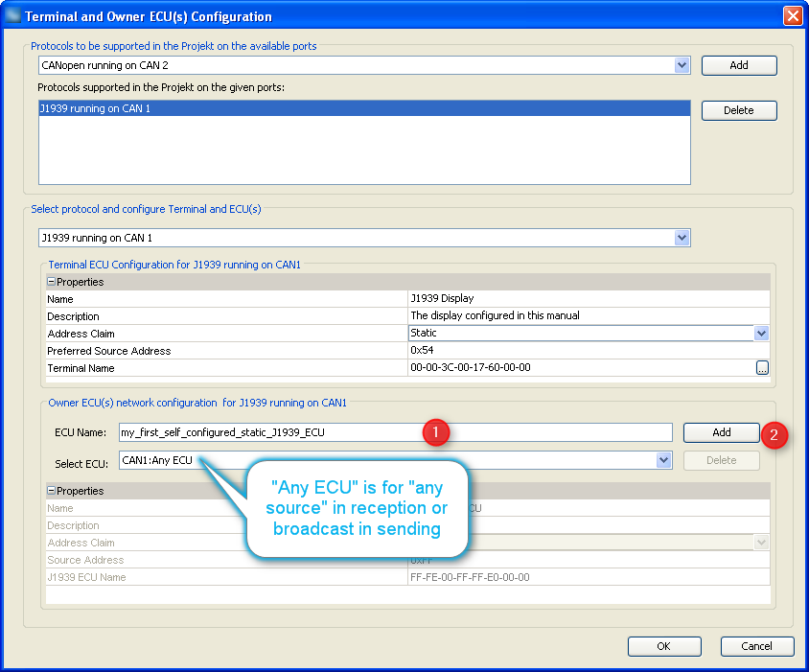Viewport: 809px width, 672px height.
Task: Open the Address Claim dropdown showing Static
Action: (762, 333)
